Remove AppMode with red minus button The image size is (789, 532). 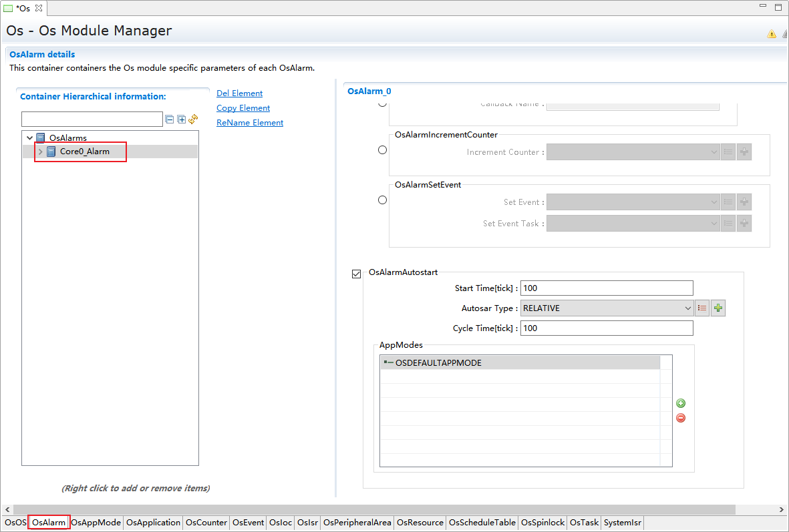(x=681, y=418)
